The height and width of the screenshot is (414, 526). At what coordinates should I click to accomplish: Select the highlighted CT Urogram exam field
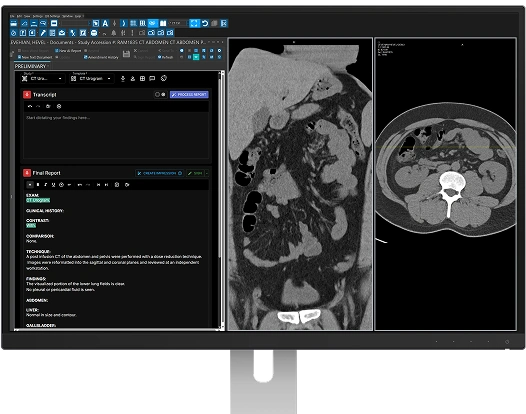click(x=38, y=200)
